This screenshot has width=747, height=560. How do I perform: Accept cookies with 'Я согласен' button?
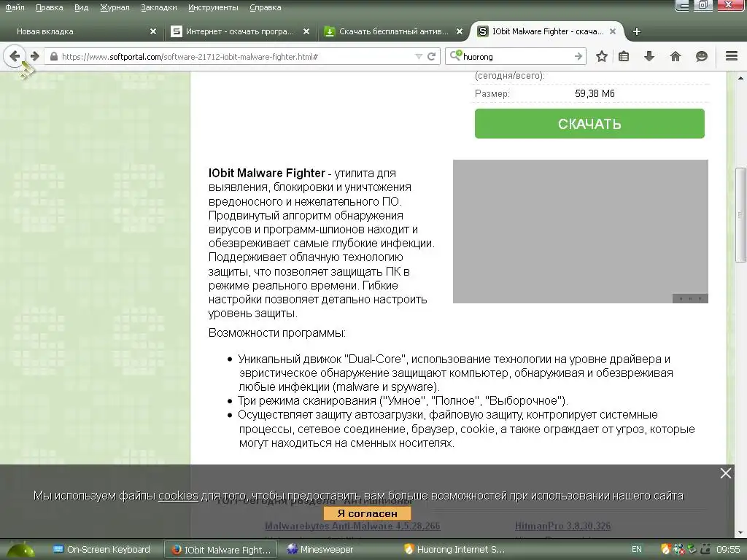(367, 513)
